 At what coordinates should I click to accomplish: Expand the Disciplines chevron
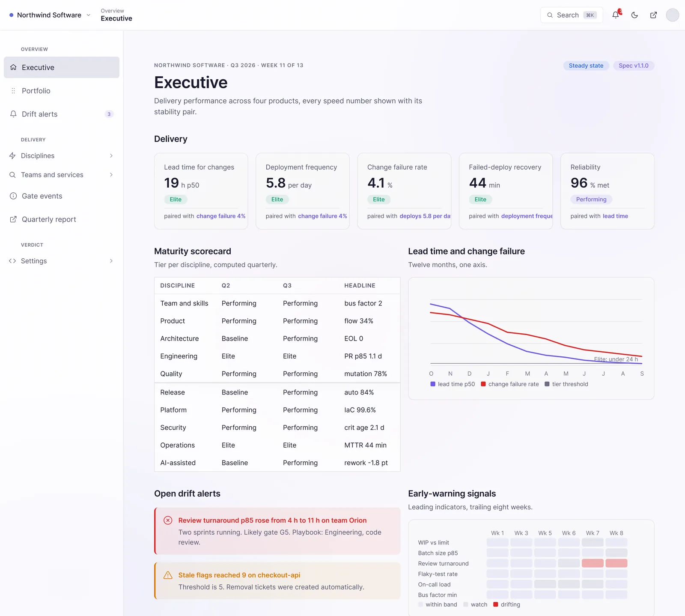(x=111, y=155)
